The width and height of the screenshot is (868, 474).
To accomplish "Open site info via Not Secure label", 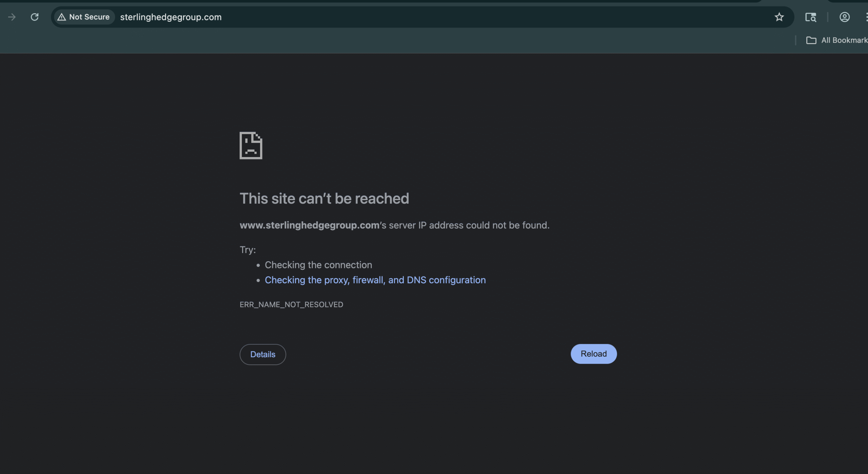I will pyautogui.click(x=89, y=17).
